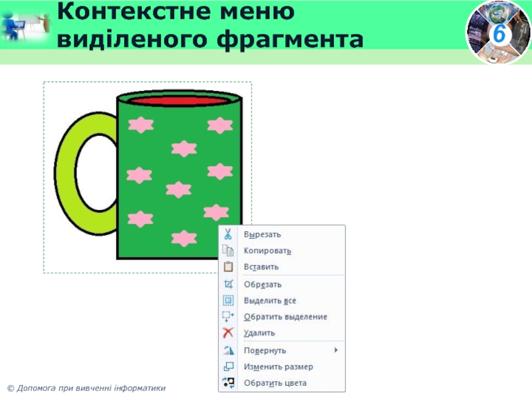Click the rotate icon beside Повернуть
532x399 pixels.
228,350
